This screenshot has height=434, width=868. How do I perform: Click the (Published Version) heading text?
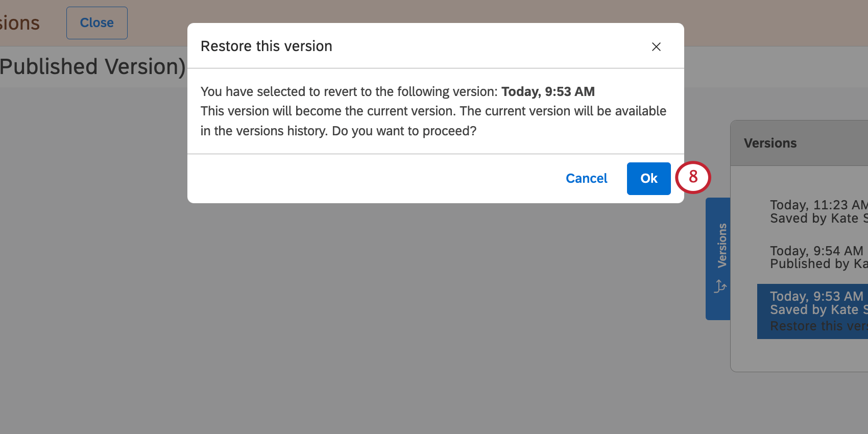pos(92,66)
